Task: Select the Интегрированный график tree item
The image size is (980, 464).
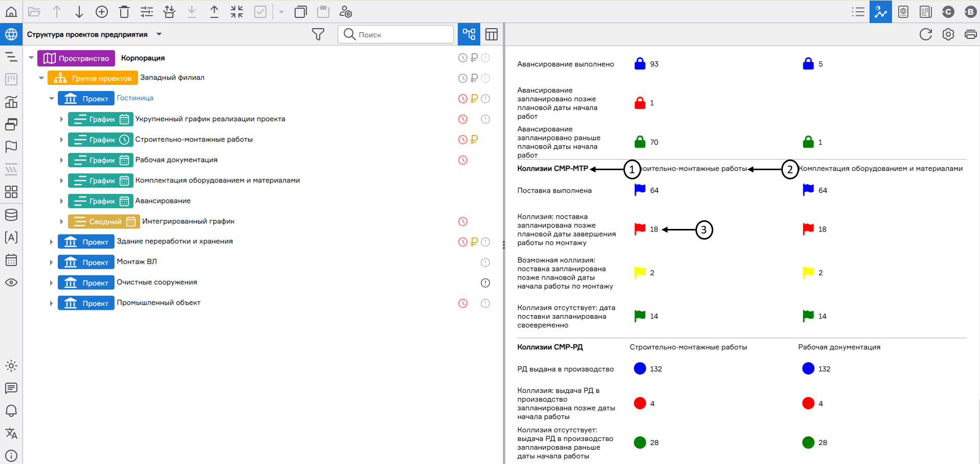Action: [188, 221]
